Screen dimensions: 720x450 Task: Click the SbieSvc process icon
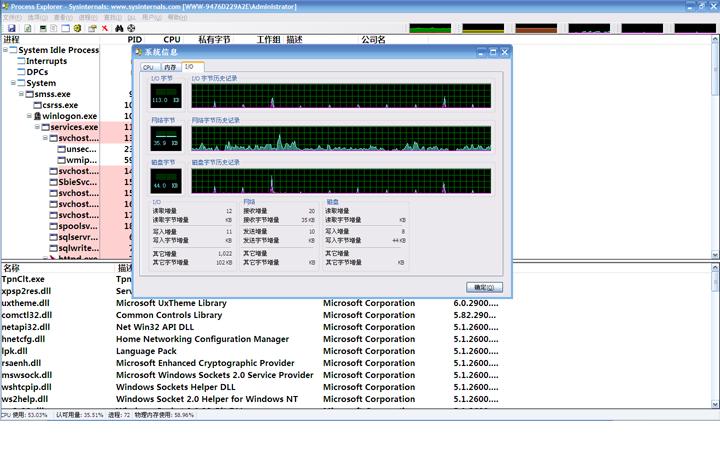click(53, 182)
